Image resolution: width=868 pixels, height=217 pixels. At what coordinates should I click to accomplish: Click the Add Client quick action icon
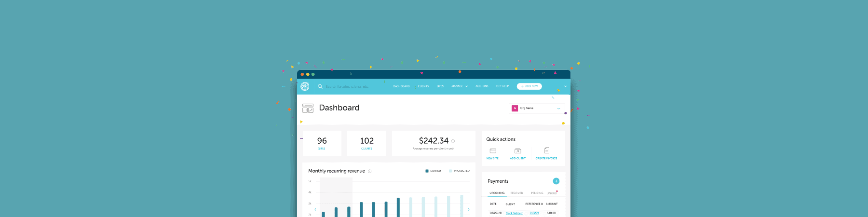click(x=518, y=151)
